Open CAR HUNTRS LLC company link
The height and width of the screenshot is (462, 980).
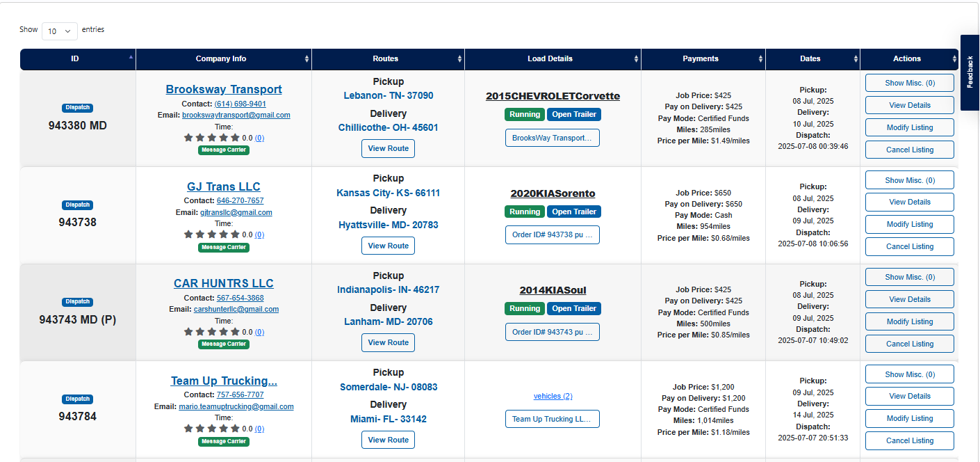click(x=224, y=283)
